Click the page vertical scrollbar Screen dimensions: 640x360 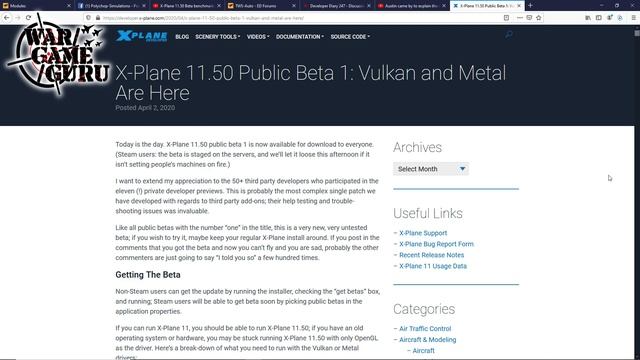(x=637, y=192)
